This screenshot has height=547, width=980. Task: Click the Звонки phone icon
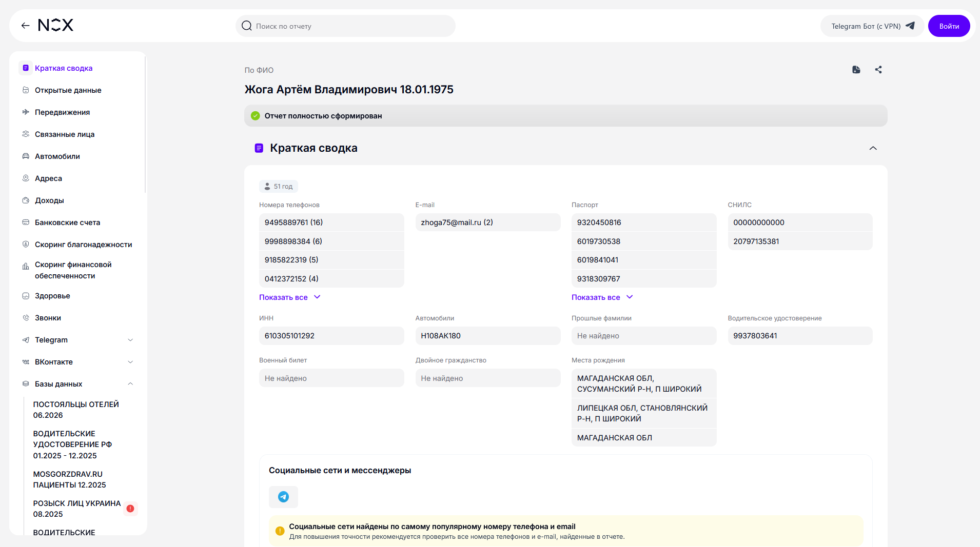26,318
